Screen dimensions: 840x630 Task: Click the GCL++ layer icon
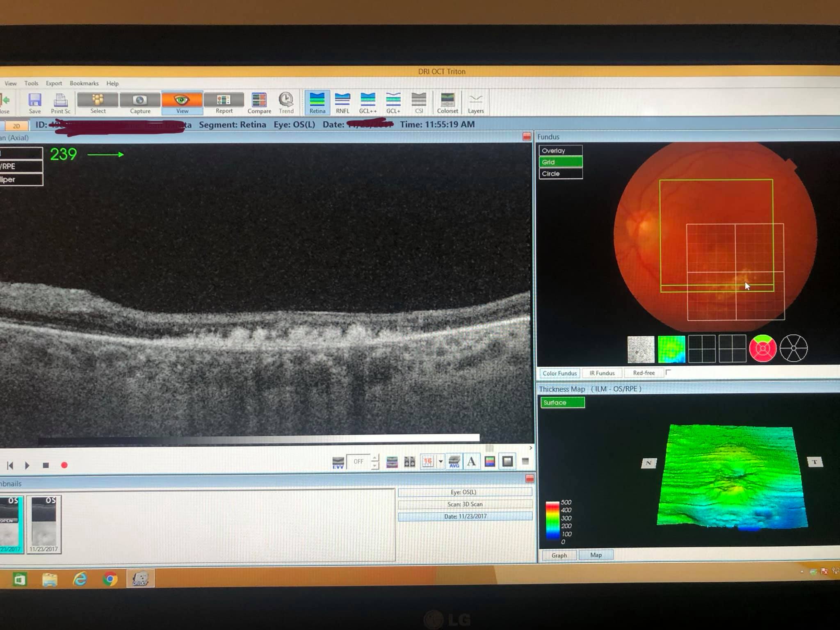click(x=367, y=103)
